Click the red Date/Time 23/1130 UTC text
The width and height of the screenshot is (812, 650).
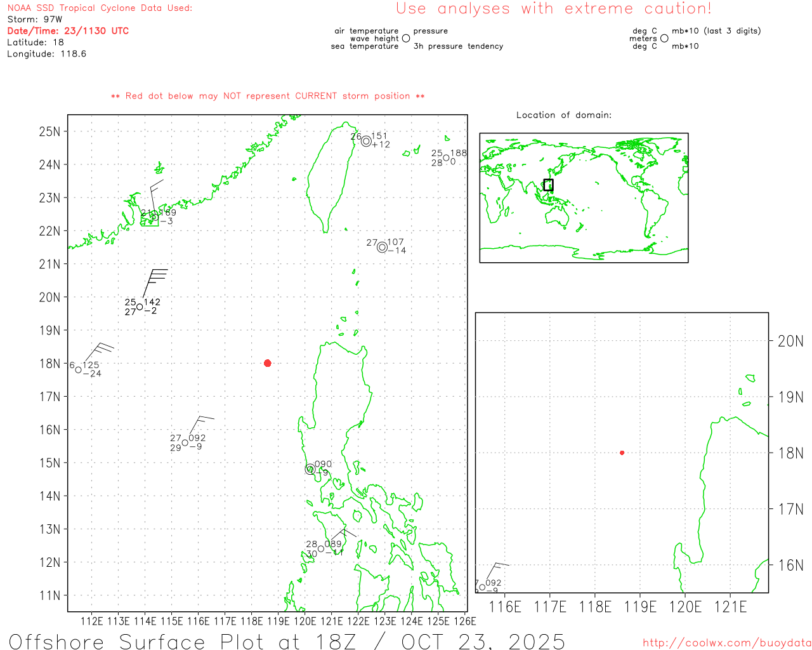coord(68,30)
